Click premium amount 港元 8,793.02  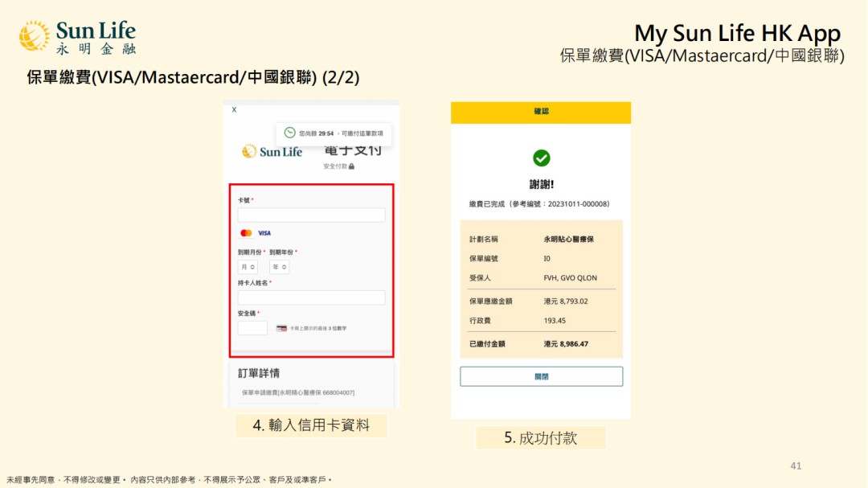point(566,301)
